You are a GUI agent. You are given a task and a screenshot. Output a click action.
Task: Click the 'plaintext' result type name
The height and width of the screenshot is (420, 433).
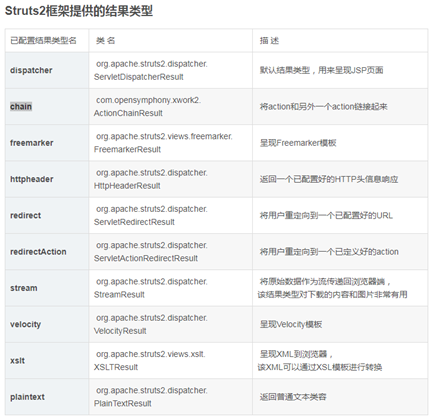tap(27, 397)
